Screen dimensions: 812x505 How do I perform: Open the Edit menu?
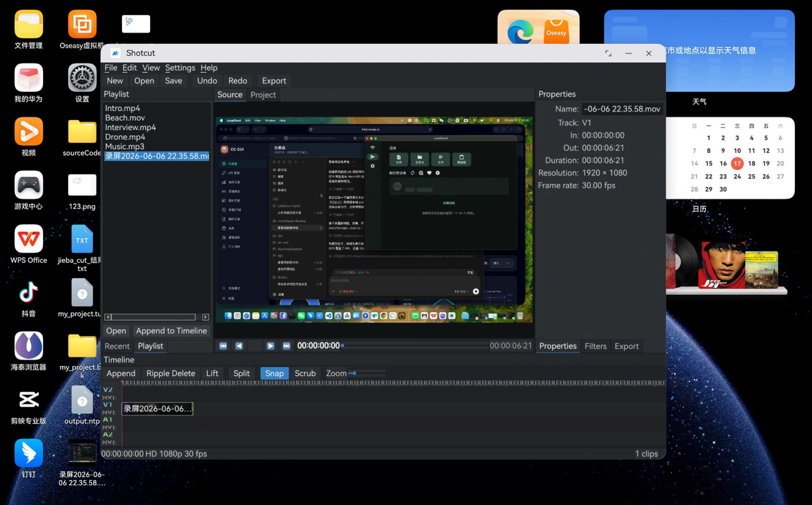129,68
